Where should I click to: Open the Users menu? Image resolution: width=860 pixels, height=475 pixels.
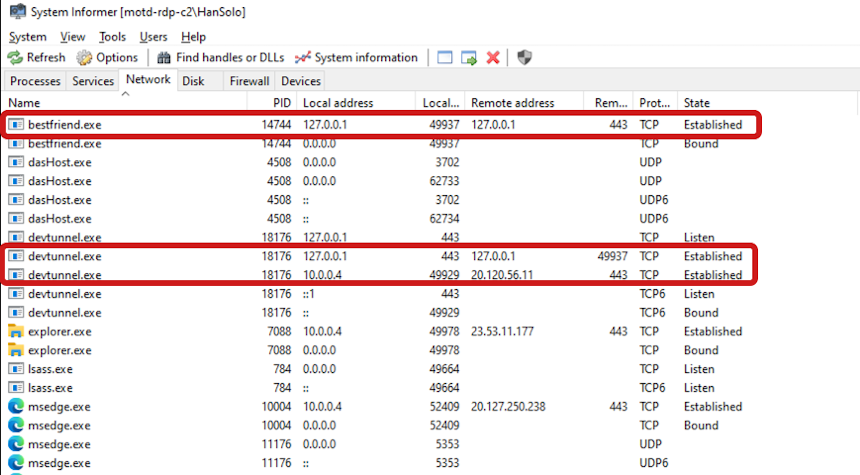pos(153,37)
